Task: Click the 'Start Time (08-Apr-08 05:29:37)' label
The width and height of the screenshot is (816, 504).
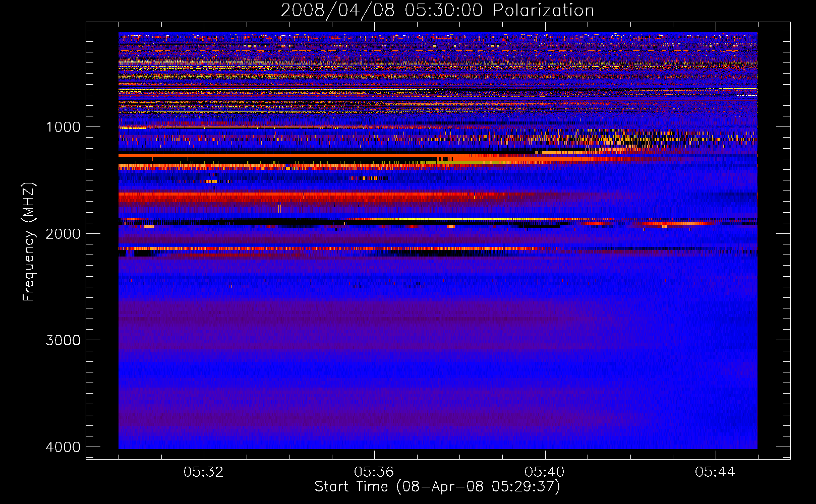Action: click(437, 487)
